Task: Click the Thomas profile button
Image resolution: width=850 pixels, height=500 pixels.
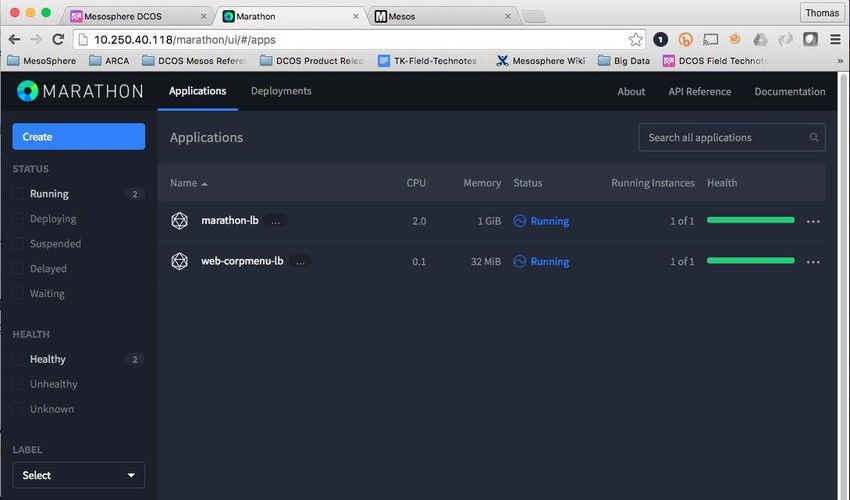Action: point(822,13)
